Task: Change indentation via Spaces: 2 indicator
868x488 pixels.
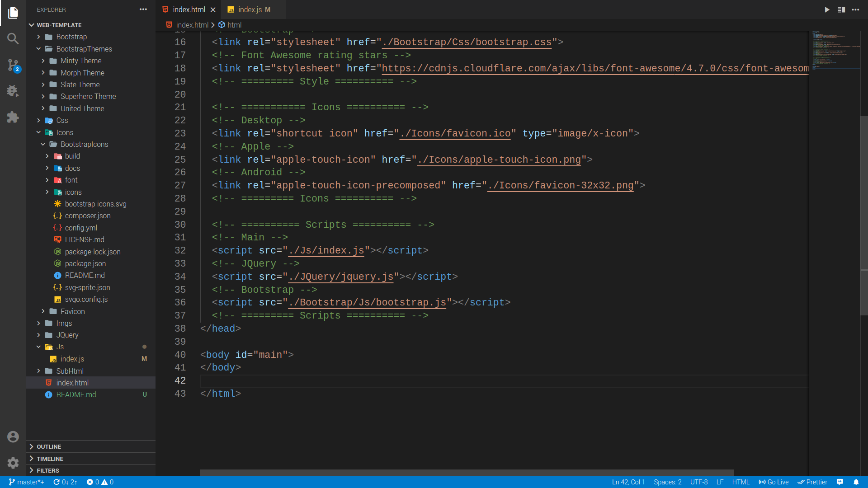Action: tap(668, 482)
